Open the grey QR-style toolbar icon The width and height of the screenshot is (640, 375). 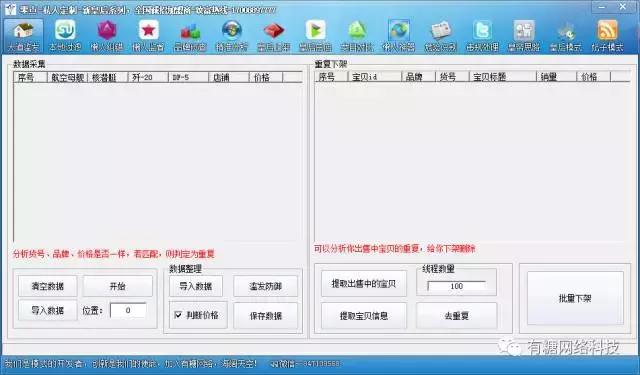(x=524, y=37)
